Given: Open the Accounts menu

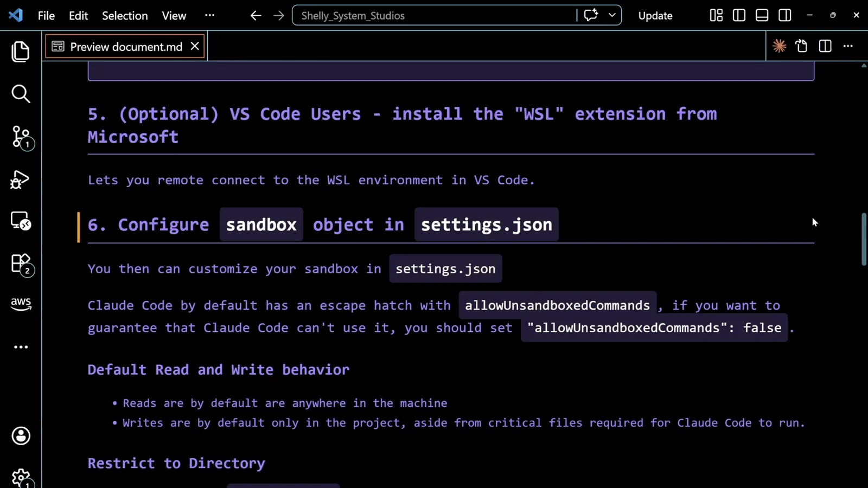Looking at the screenshot, I should pos(21,436).
